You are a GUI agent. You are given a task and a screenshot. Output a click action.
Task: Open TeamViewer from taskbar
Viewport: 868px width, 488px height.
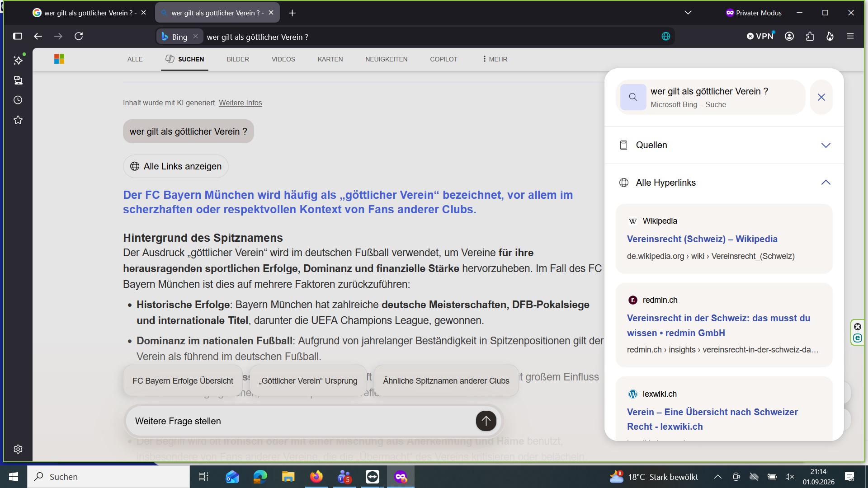[373, 477]
